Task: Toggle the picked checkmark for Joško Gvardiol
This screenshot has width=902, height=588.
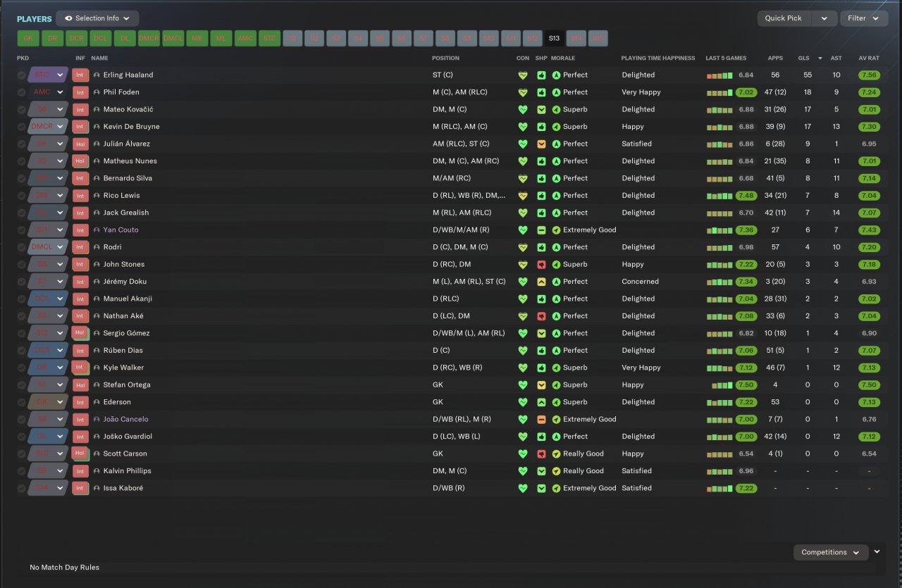Action: [22, 437]
